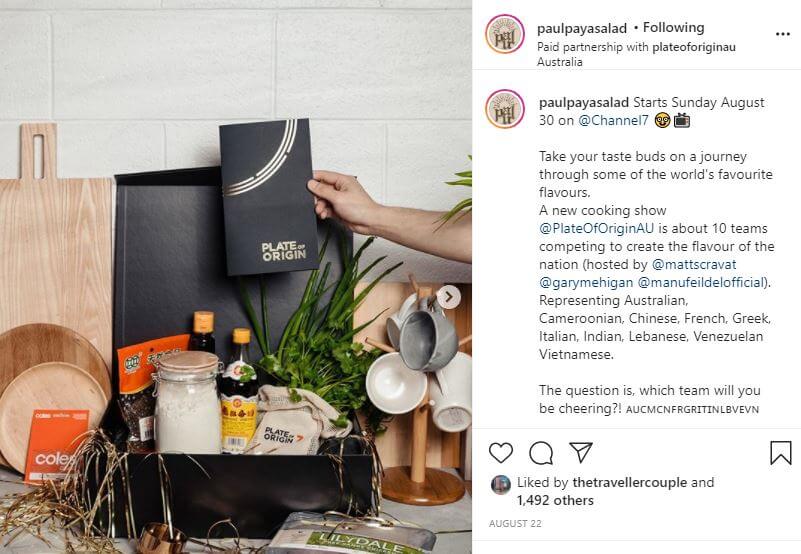
Task: Go to the next photo with carousel arrow
Action: 449,297
